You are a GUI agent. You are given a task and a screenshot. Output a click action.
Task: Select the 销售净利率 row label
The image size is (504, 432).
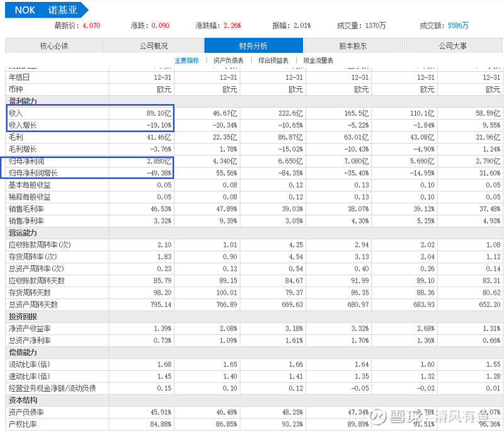click(26, 221)
